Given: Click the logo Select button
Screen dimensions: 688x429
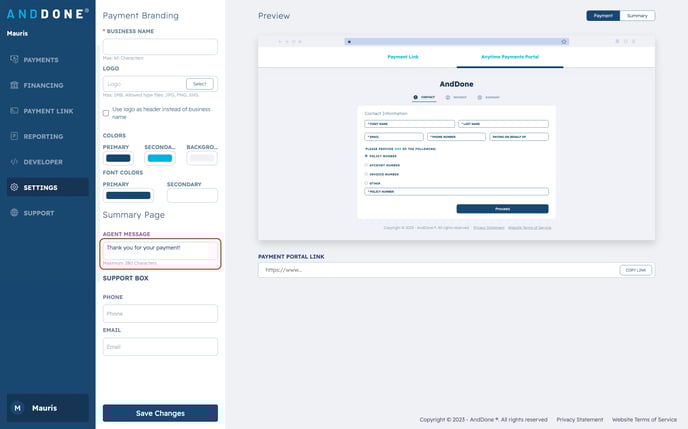Looking at the screenshot, I should tap(200, 84).
